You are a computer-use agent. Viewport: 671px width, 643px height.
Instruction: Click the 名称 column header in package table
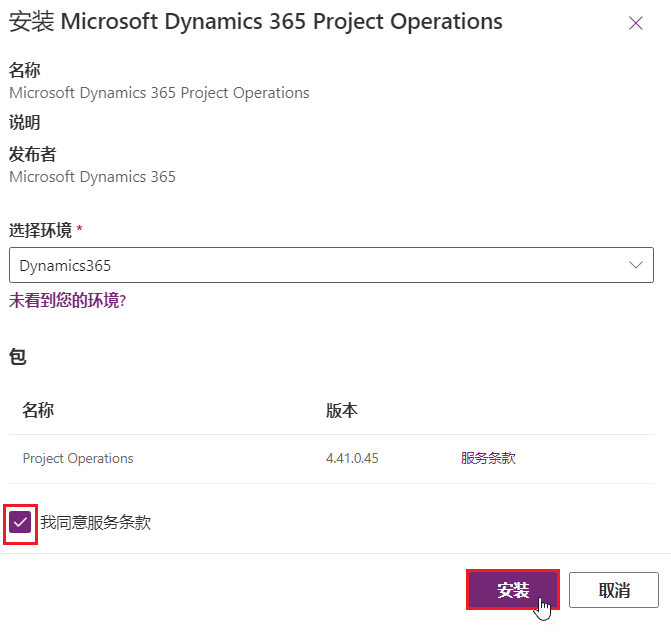[x=38, y=410]
